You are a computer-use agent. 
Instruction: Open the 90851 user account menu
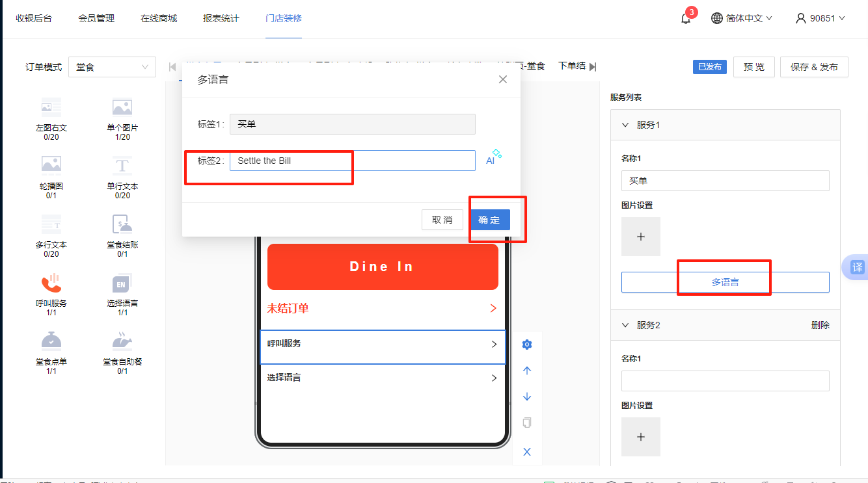821,18
